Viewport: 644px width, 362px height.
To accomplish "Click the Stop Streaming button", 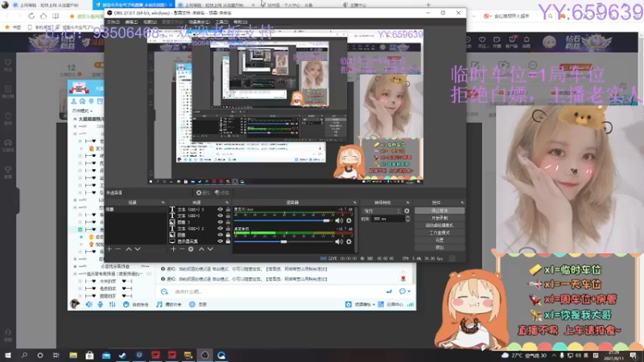I will [440, 211].
